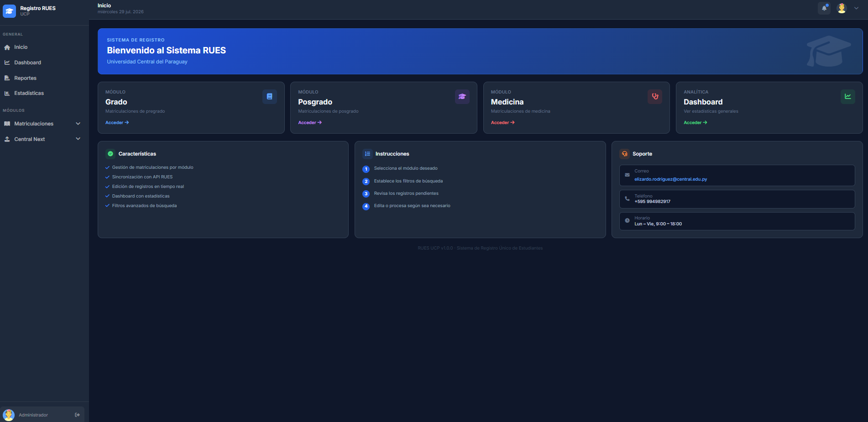The image size is (868, 422).
Task: Click the Características green check icon
Action: pos(110,154)
